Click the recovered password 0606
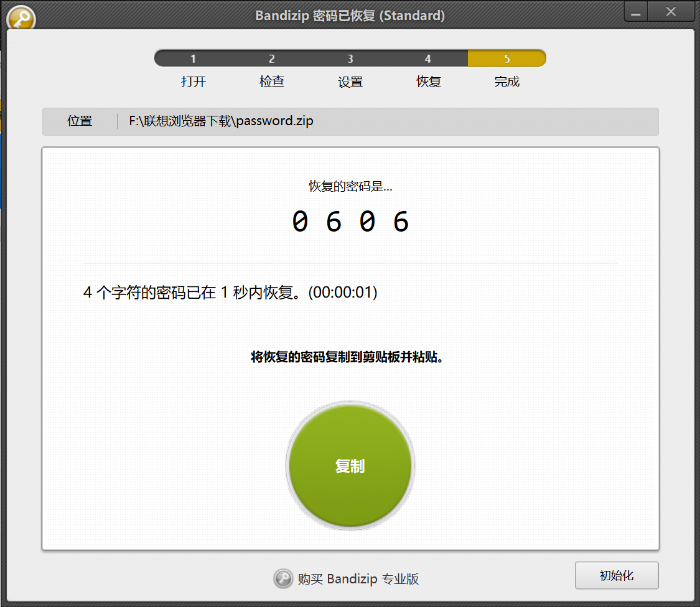 (x=350, y=222)
